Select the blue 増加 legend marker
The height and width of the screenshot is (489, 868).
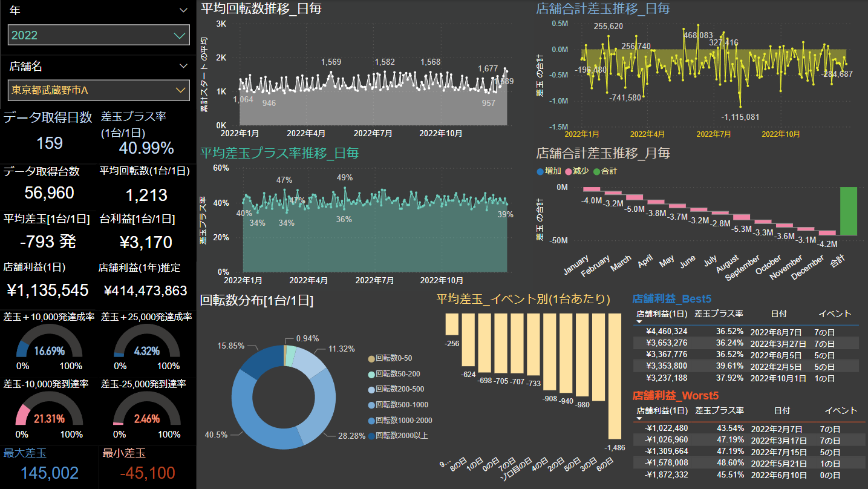click(540, 171)
